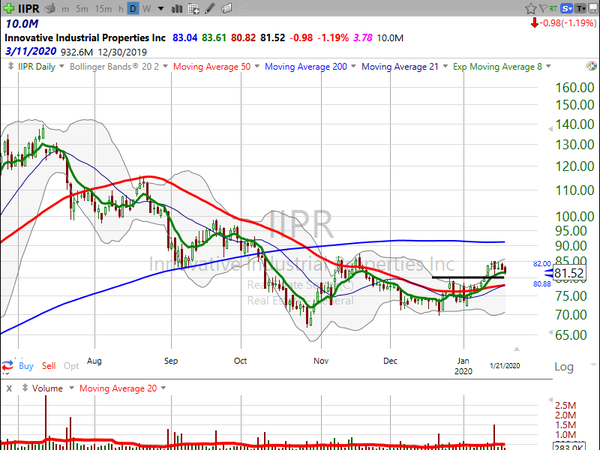Click the Exp Moving Average 8 label
The height and width of the screenshot is (450, 600).
[497, 67]
